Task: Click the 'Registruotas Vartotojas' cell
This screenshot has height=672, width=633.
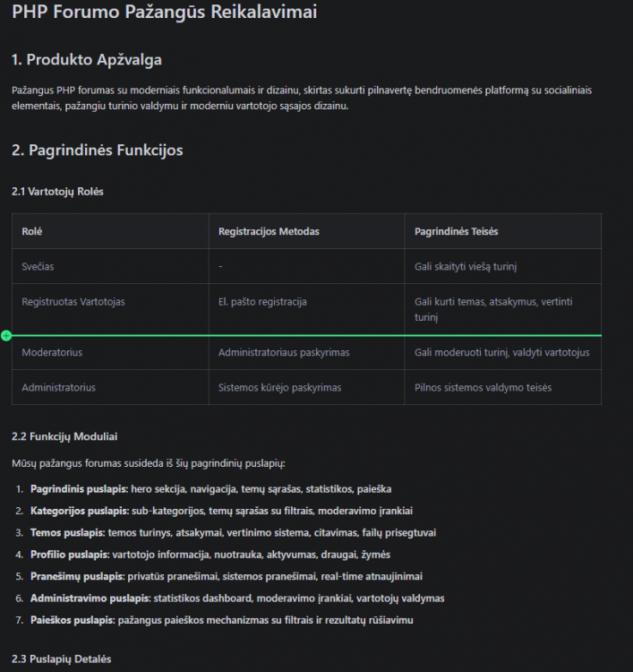Action: 110,309
